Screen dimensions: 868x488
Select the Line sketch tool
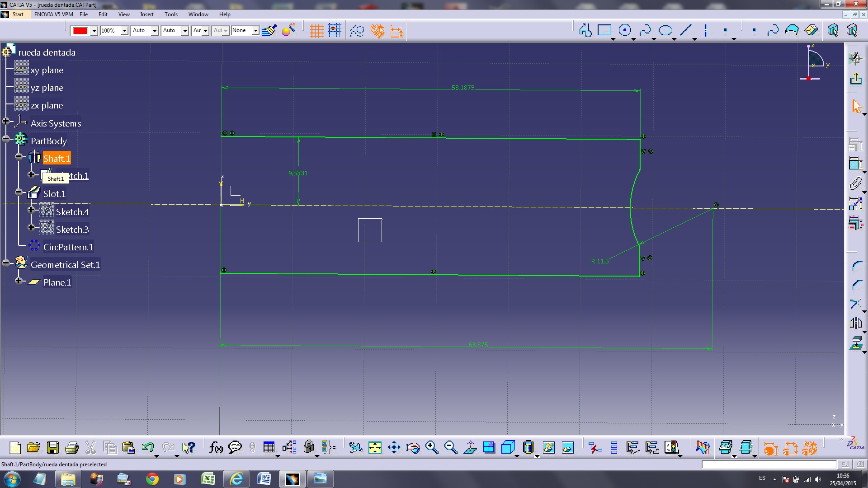686,30
